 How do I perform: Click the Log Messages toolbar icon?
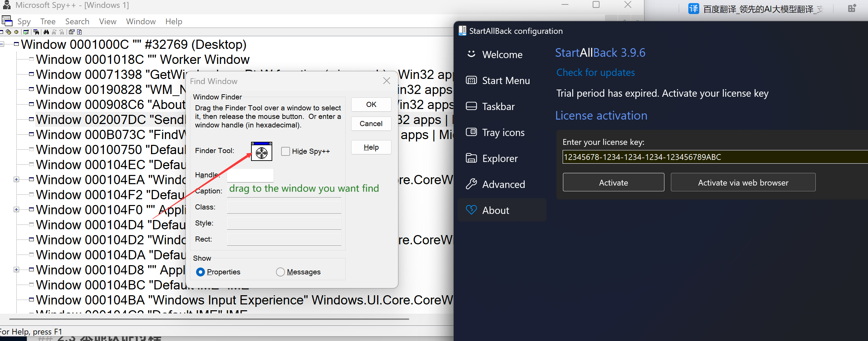pyautogui.click(x=26, y=32)
